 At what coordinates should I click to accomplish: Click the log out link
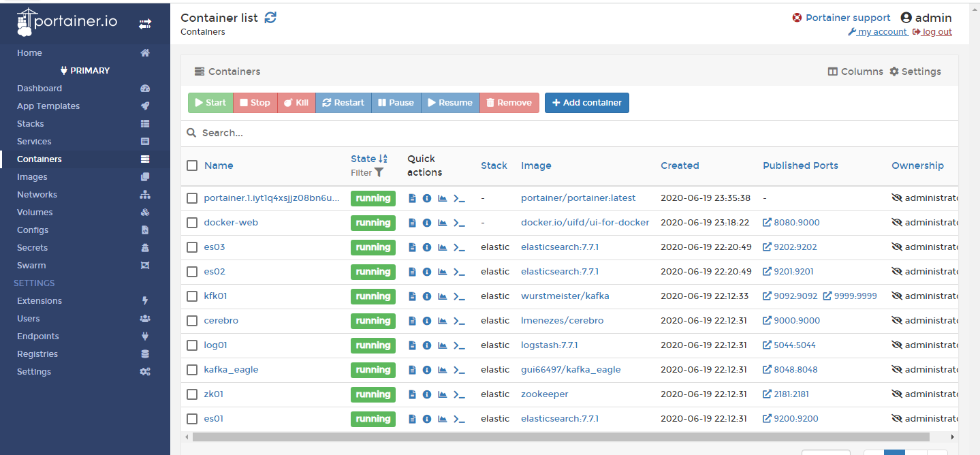tap(932, 32)
